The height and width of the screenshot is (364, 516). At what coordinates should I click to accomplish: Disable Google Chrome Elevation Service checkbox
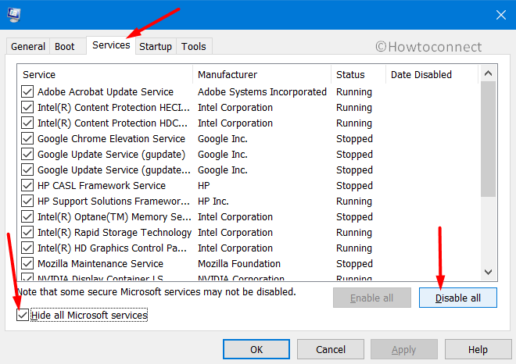27,139
